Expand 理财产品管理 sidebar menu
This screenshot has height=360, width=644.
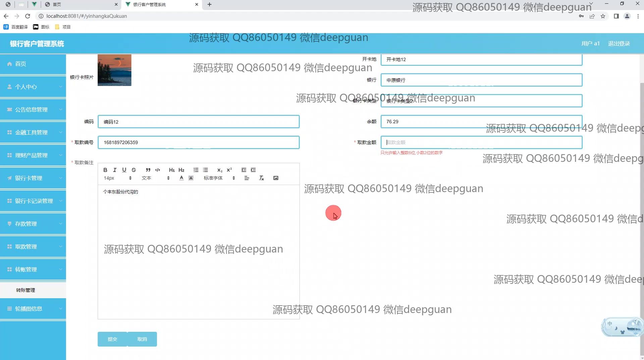33,155
